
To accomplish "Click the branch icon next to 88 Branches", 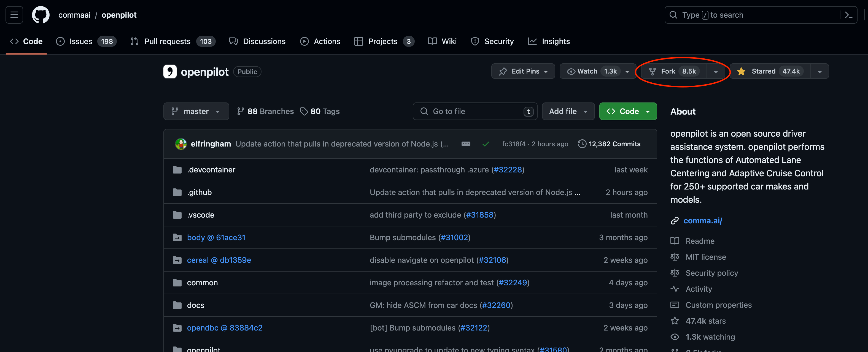I will coord(240,111).
